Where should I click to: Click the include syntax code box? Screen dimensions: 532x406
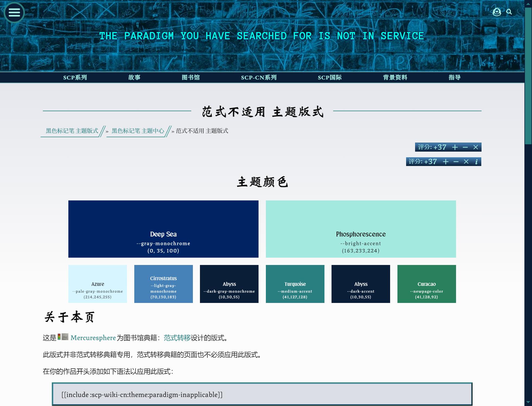click(x=262, y=395)
